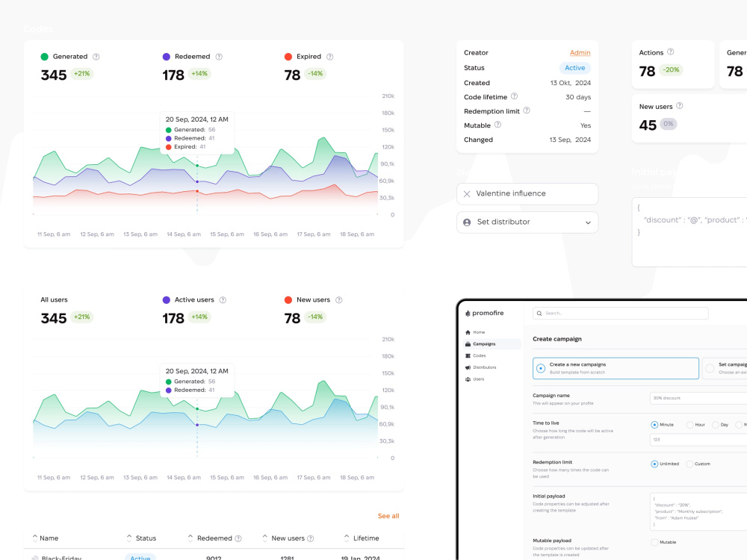Select Create a new campaigns radio option

pos(541,368)
